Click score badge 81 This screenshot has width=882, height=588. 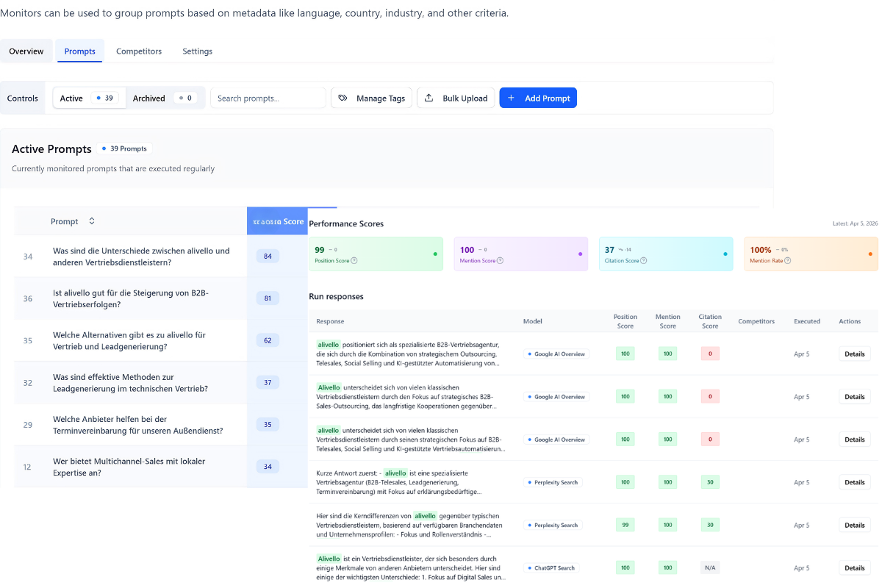268,298
